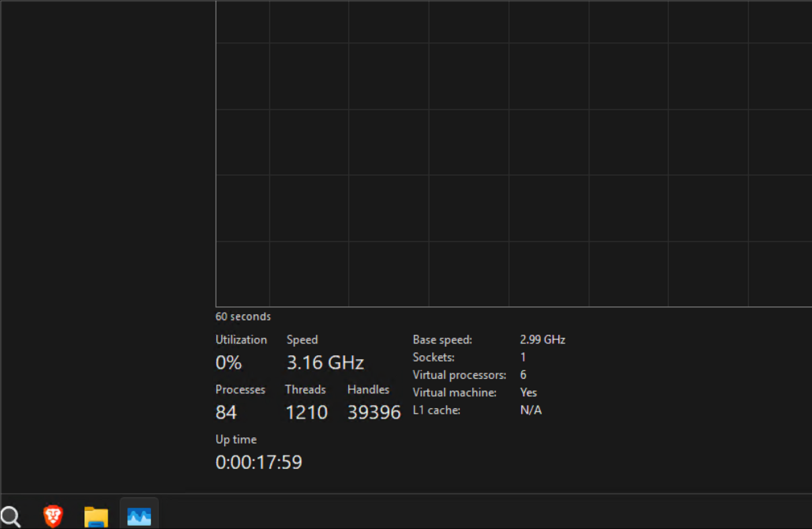Screen dimensions: 812x529
Task: Click the active Task Manager taskbar icon
Action: click(139, 516)
